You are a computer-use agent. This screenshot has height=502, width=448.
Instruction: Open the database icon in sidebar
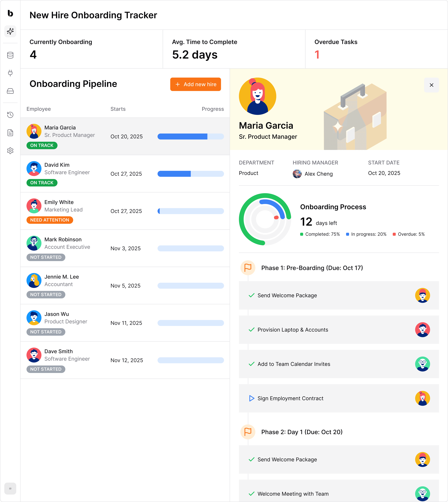click(10, 55)
